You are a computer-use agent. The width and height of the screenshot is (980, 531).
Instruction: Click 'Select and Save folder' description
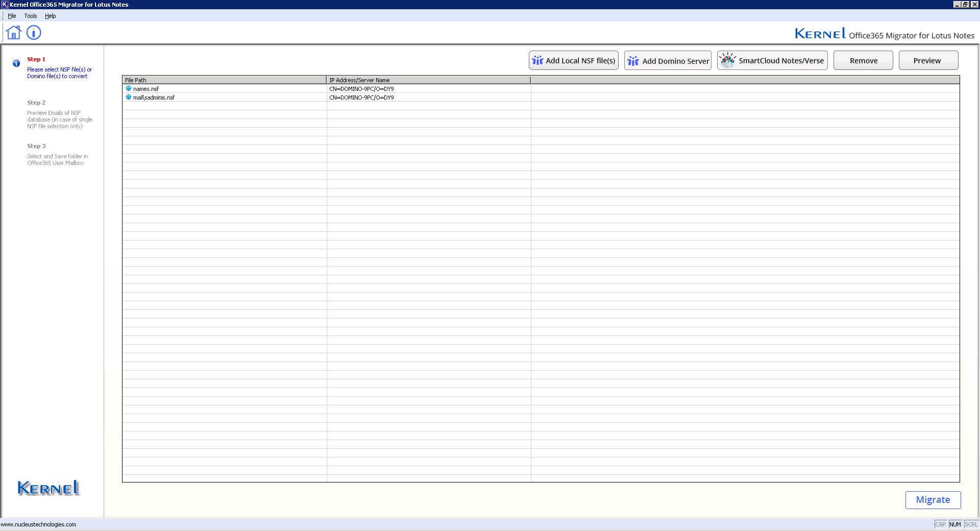(57, 160)
